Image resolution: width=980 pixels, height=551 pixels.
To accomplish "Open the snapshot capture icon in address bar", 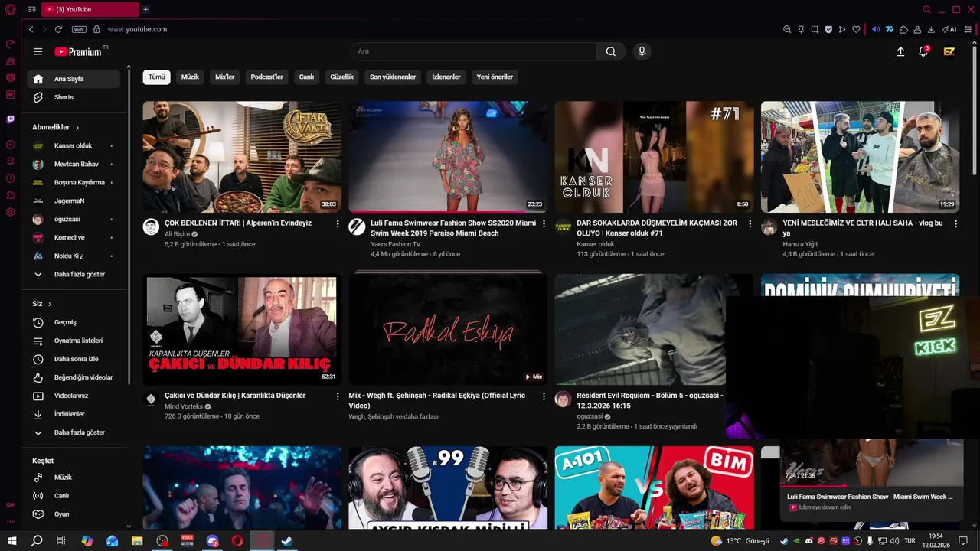I will pyautogui.click(x=815, y=29).
